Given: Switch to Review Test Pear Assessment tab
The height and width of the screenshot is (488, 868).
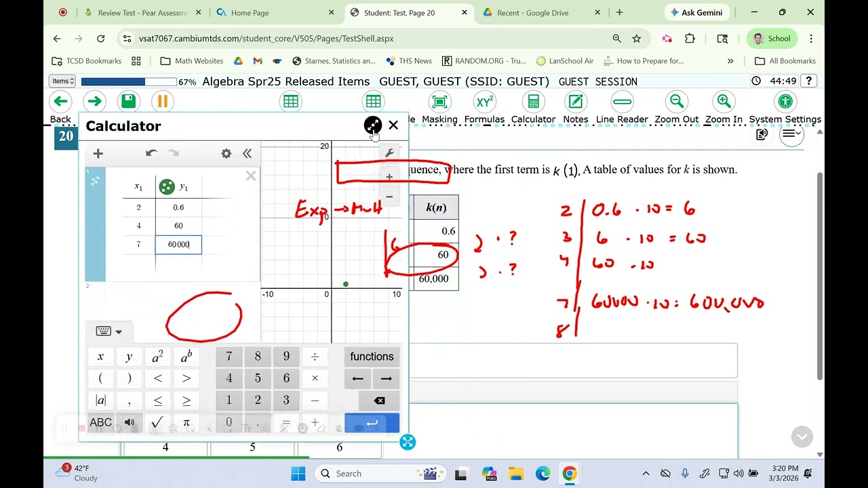Looking at the screenshot, I should click(x=142, y=12).
